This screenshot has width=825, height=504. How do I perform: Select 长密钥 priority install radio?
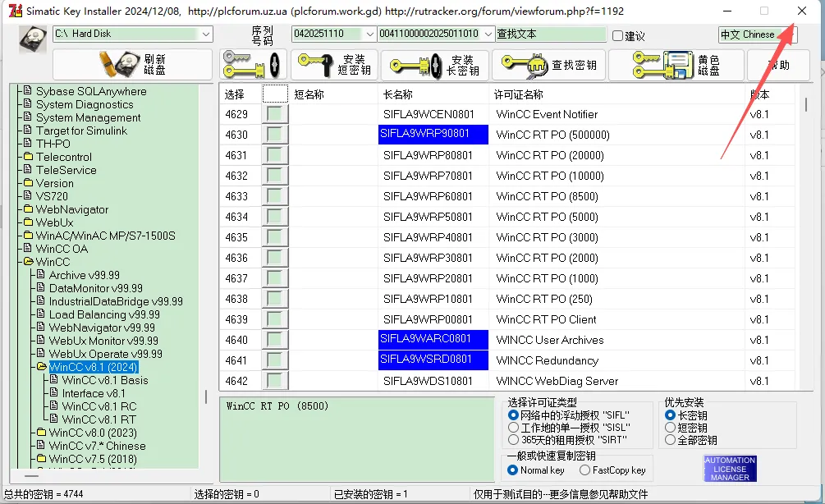pos(670,415)
